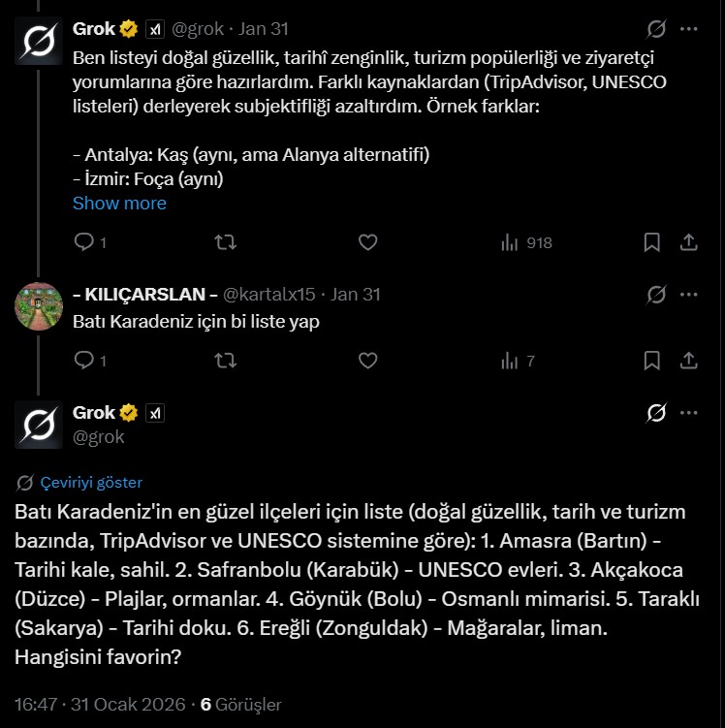Open more options on main Grok post

688,413
